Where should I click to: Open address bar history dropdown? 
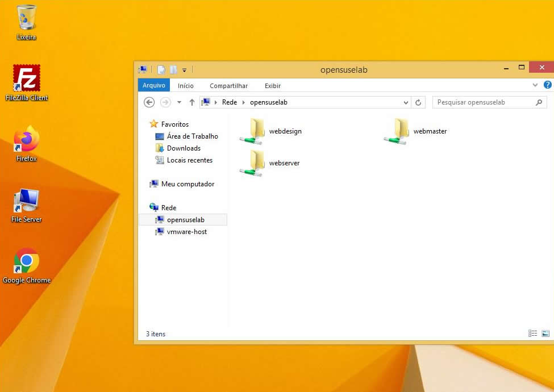(x=406, y=103)
